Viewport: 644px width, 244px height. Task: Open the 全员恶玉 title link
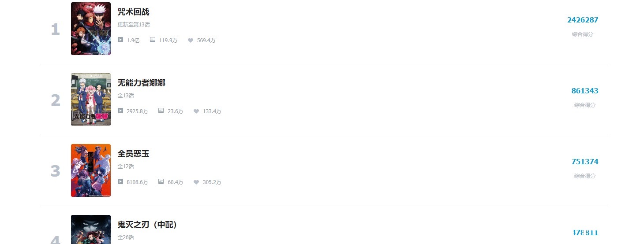pyautogui.click(x=134, y=154)
